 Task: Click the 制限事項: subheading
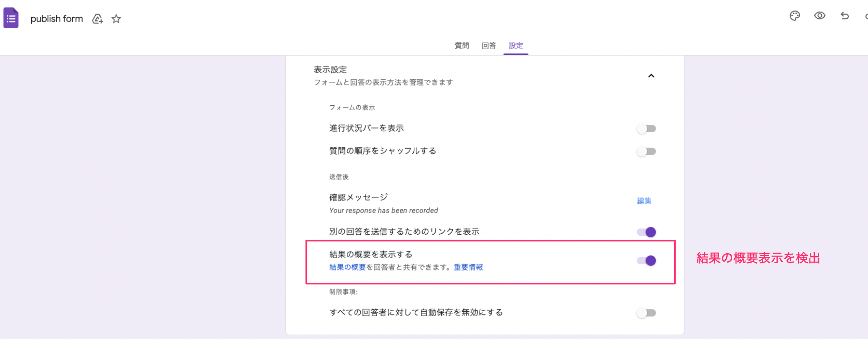pyautogui.click(x=343, y=292)
